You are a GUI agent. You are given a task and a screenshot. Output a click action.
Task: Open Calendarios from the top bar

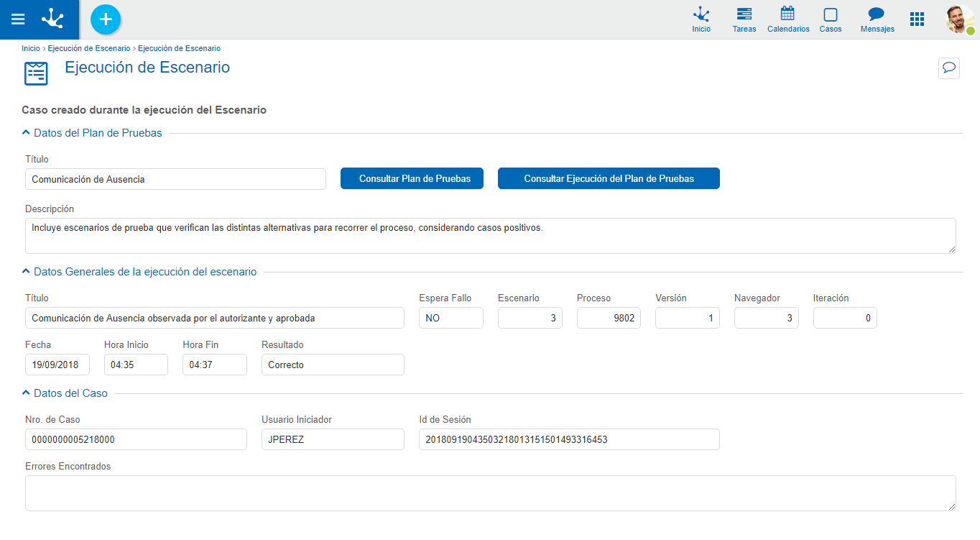(x=788, y=19)
